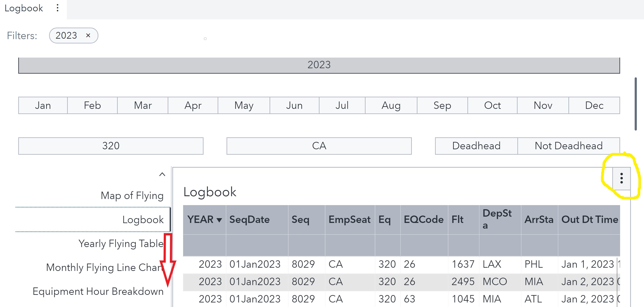Click the page vertical scrollbar
Viewport: 644px width, 307px height.
coord(636,104)
